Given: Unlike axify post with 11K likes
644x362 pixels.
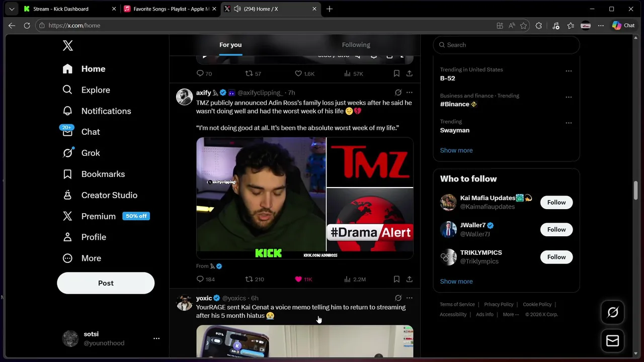Looking at the screenshot, I should pos(303,279).
